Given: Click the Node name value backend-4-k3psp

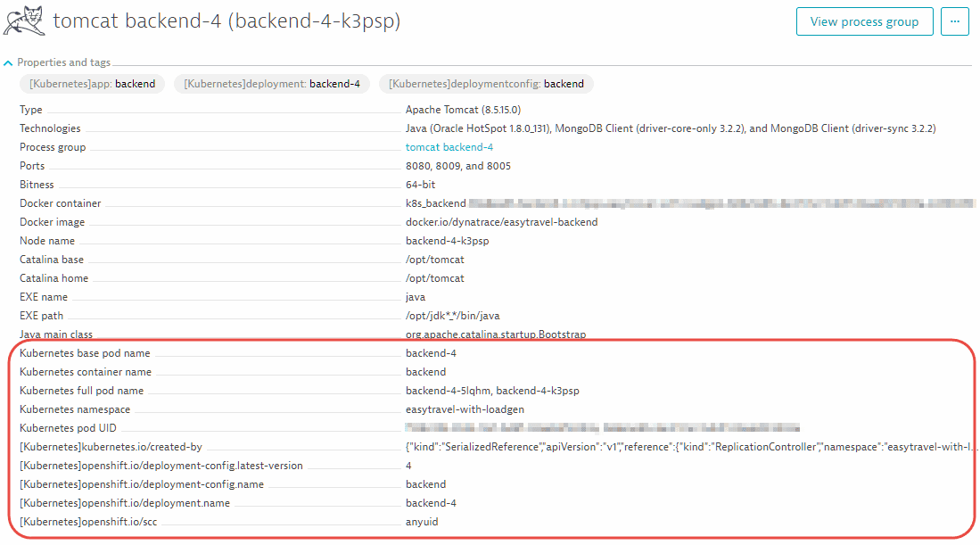Looking at the screenshot, I should click(448, 241).
